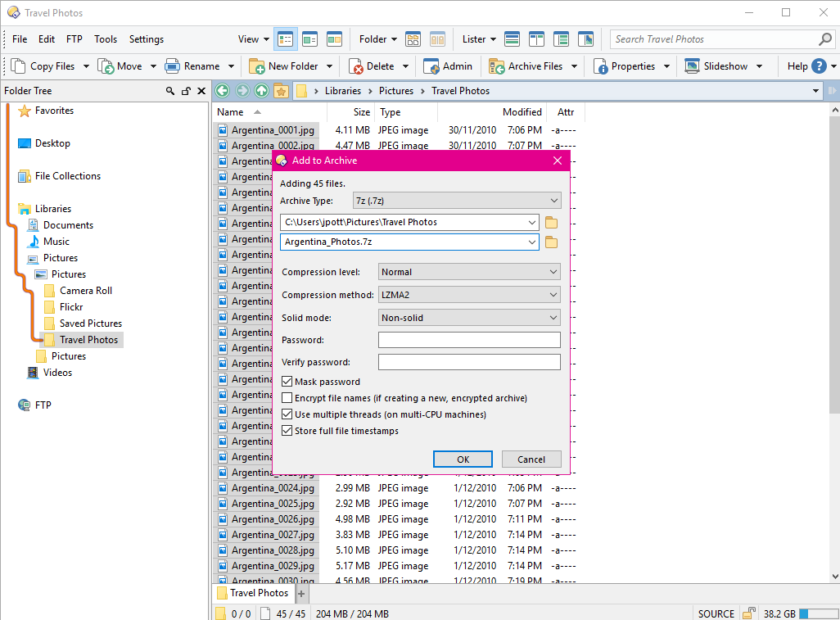The height and width of the screenshot is (620, 840).
Task: Open the Settings menu
Action: (146, 38)
